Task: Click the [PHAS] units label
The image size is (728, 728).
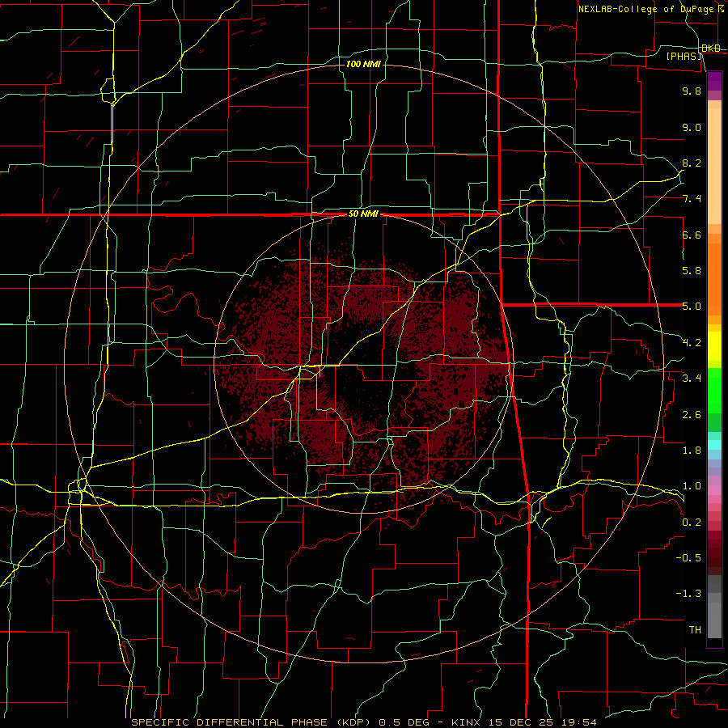Action: tap(684, 57)
